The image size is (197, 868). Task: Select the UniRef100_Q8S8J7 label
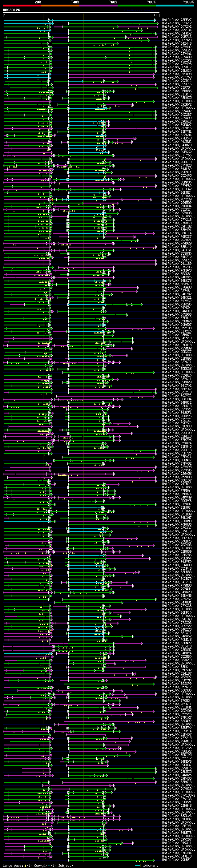(x=177, y=67)
